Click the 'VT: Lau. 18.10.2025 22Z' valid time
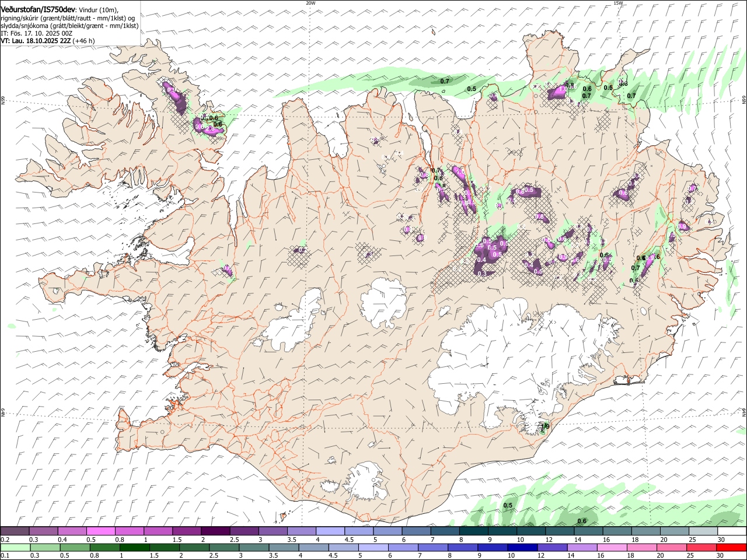This screenshot has height=560, width=747. tap(36, 41)
